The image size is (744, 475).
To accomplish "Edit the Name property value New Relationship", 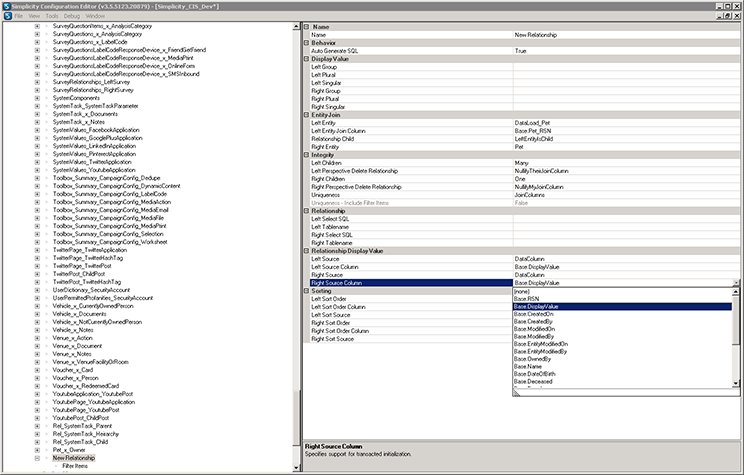I will click(626, 35).
